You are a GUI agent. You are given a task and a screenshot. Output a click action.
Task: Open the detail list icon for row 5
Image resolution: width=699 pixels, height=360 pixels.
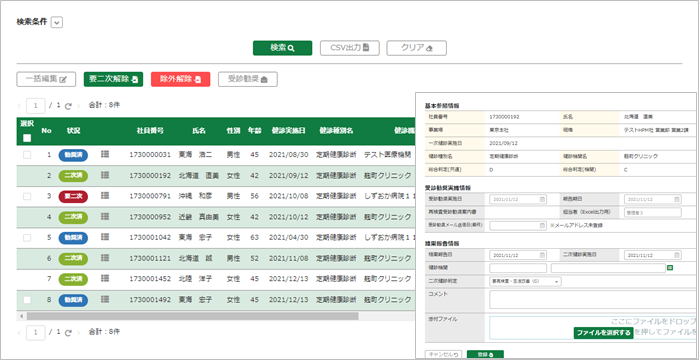tap(105, 237)
